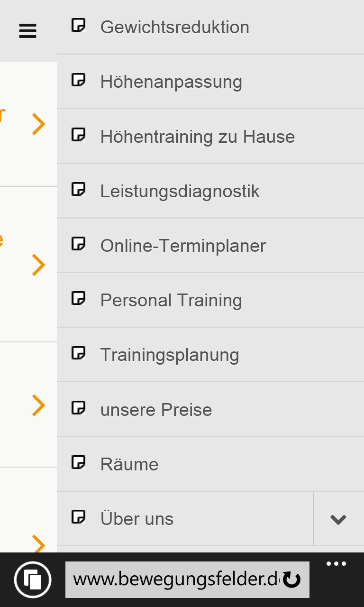
Task: Select Höhentraining zu Hause menu item
Action: [197, 137]
